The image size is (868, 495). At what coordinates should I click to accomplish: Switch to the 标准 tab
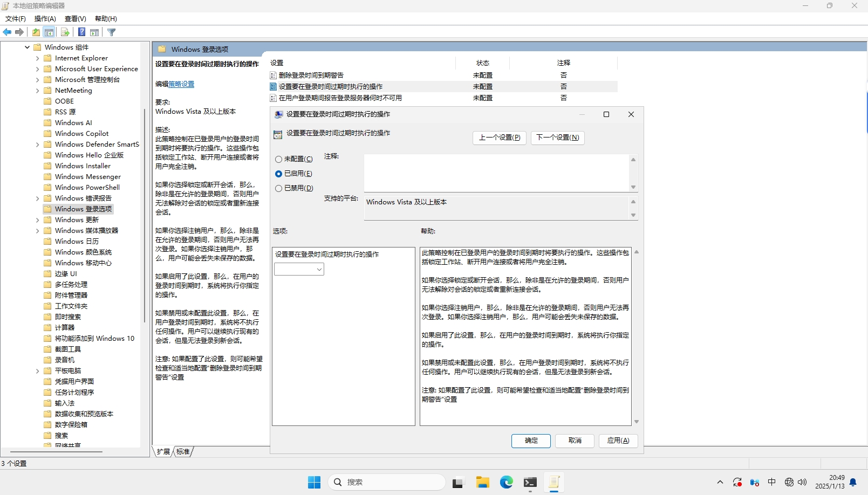[x=183, y=452]
